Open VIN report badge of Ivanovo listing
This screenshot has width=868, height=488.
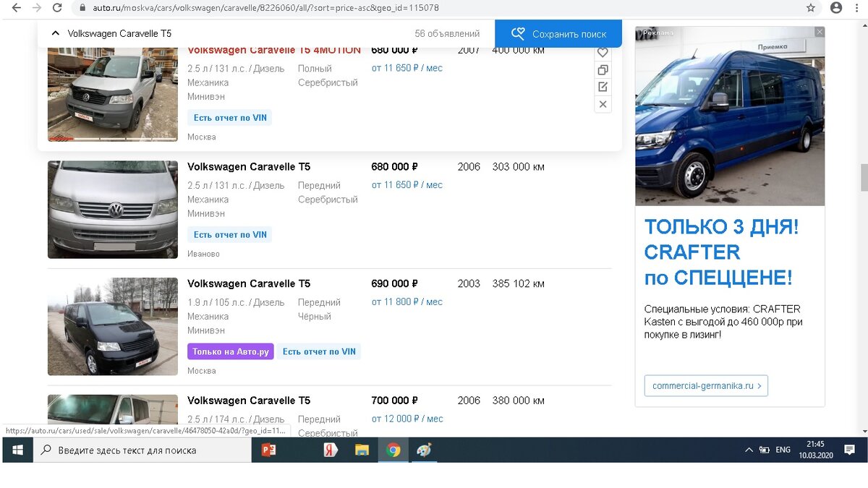coord(230,235)
